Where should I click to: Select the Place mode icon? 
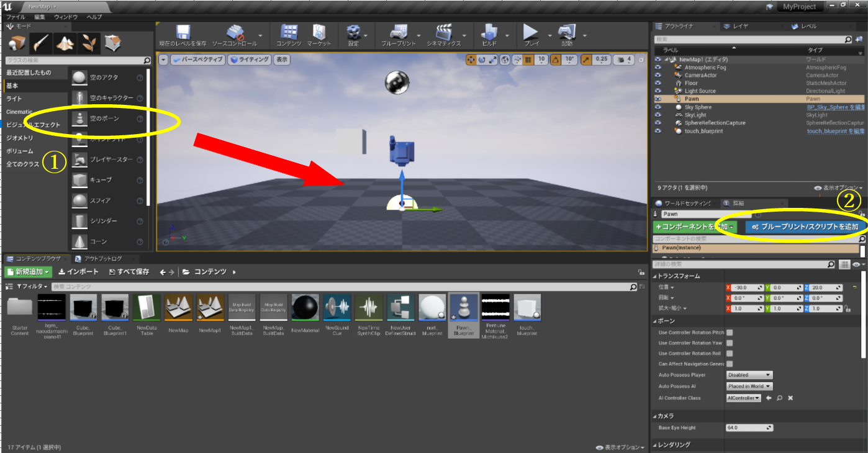coord(18,43)
